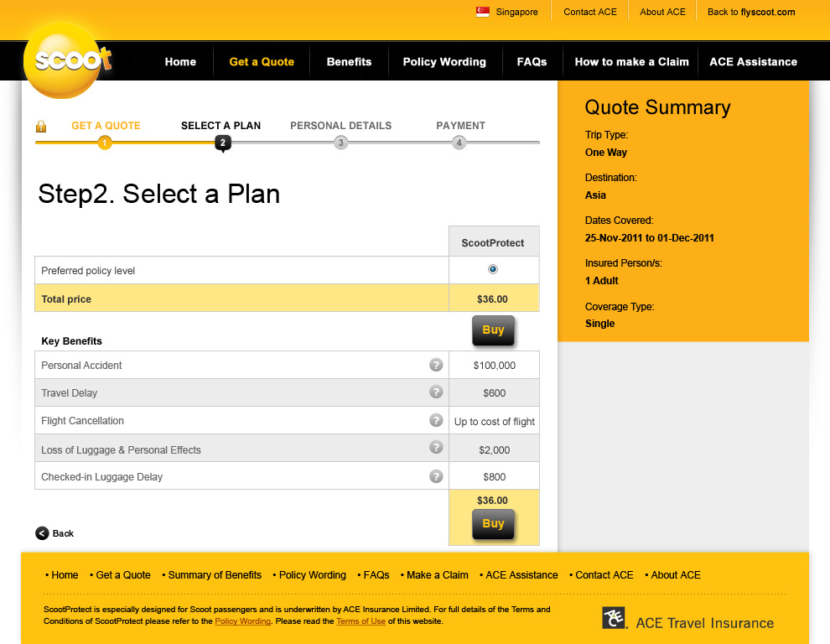Show help for Flight Cancellation
This screenshot has width=830, height=644.
coord(436,420)
